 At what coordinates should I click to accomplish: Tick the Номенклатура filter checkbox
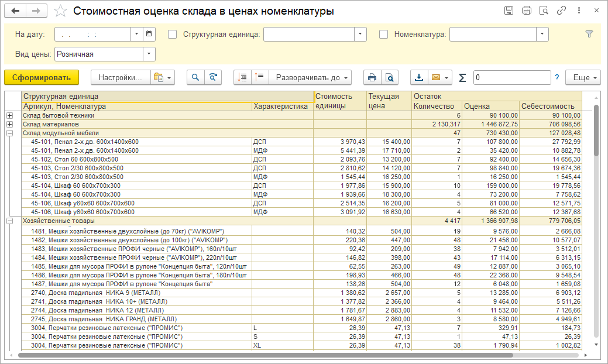[x=384, y=35]
